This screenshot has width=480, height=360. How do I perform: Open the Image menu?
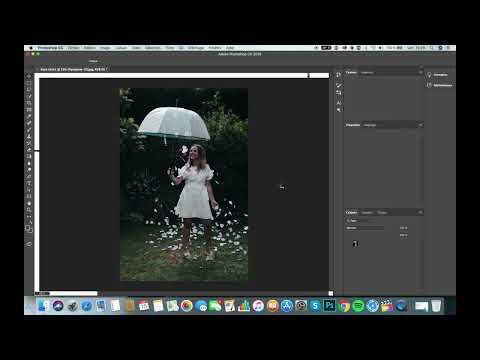[105, 48]
